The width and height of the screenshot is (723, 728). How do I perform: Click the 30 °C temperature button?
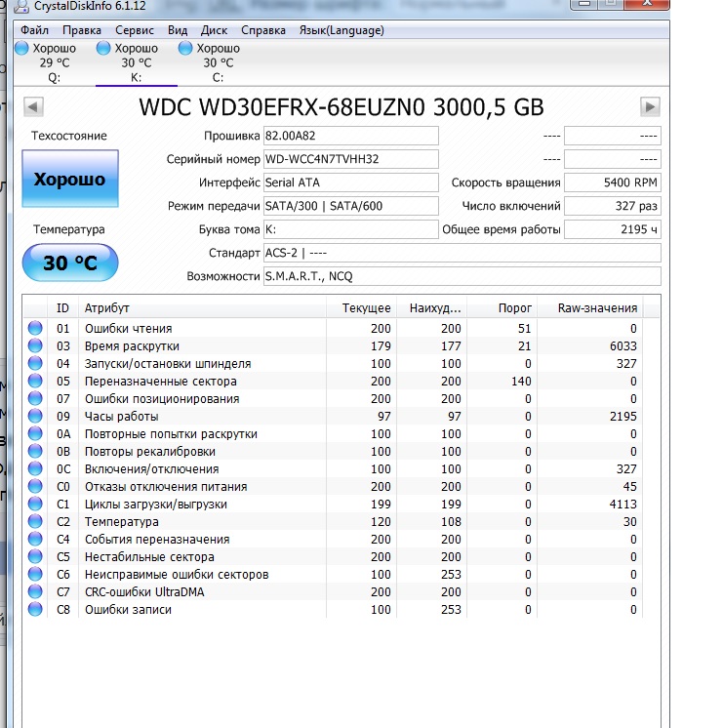[70, 263]
